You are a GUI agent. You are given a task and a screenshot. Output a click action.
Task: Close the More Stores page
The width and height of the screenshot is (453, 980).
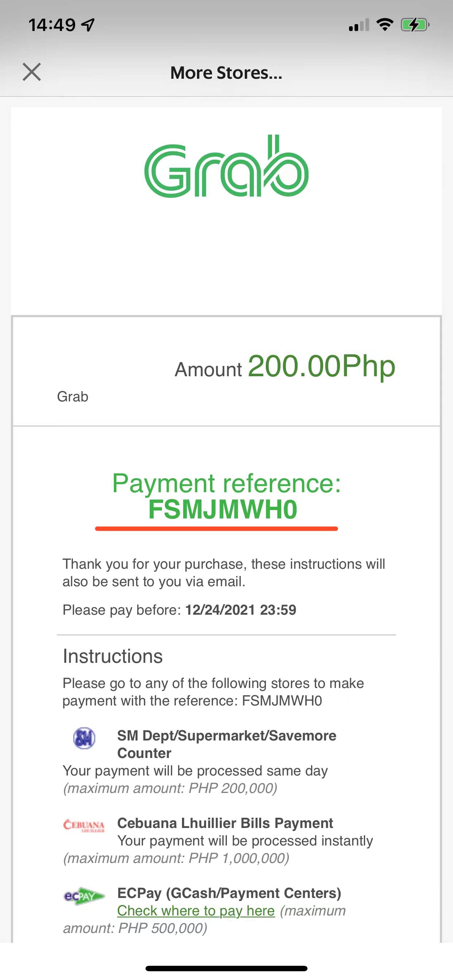tap(32, 72)
